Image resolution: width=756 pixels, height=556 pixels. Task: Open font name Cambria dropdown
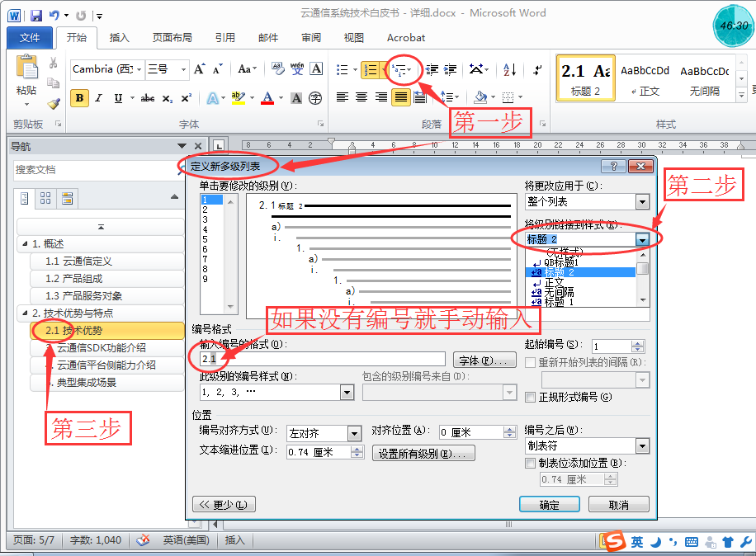[x=139, y=70]
